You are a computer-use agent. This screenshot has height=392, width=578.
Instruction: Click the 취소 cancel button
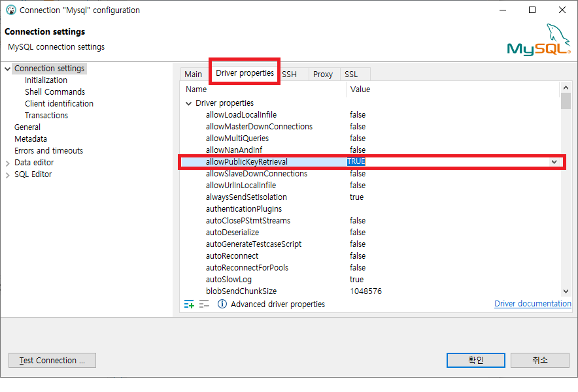[539, 360]
